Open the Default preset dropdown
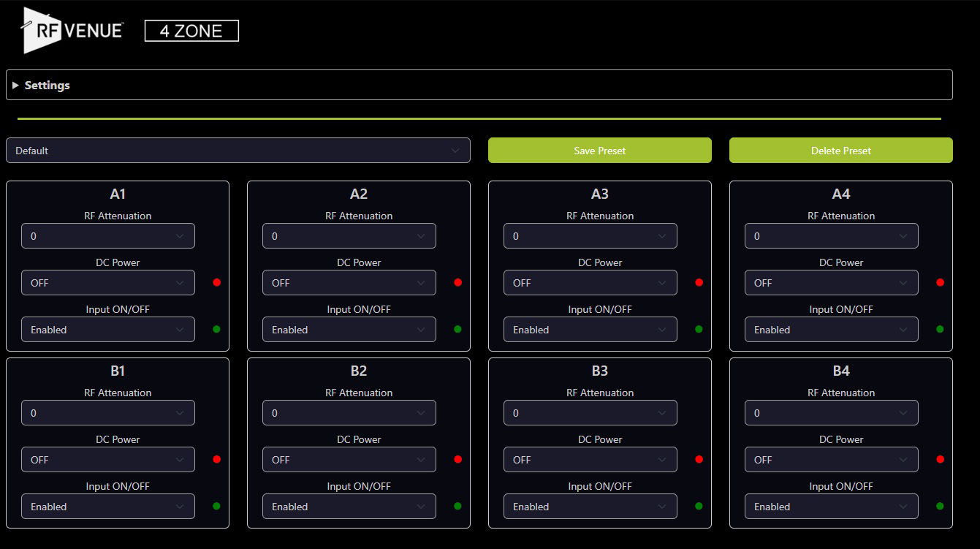 click(x=238, y=151)
